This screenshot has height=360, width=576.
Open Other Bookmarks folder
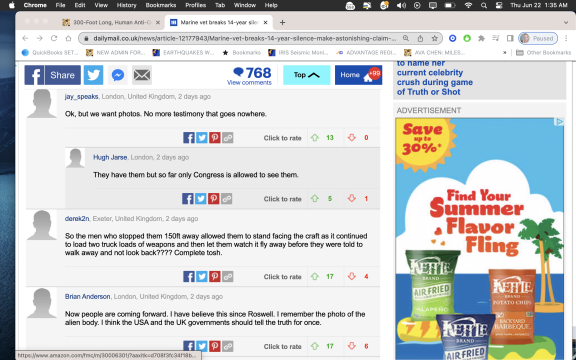[544, 53]
